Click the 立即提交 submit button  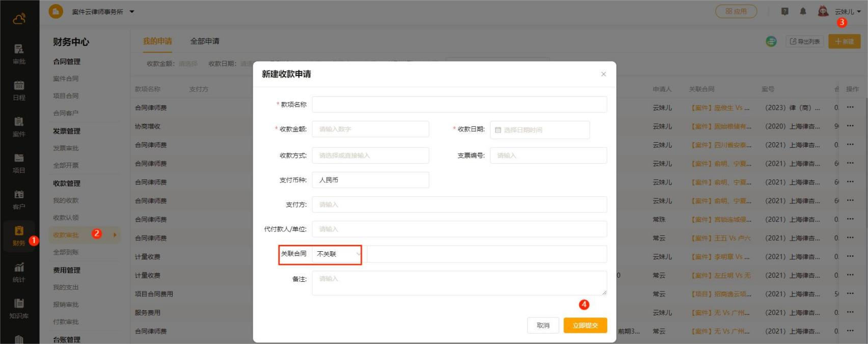pos(585,325)
